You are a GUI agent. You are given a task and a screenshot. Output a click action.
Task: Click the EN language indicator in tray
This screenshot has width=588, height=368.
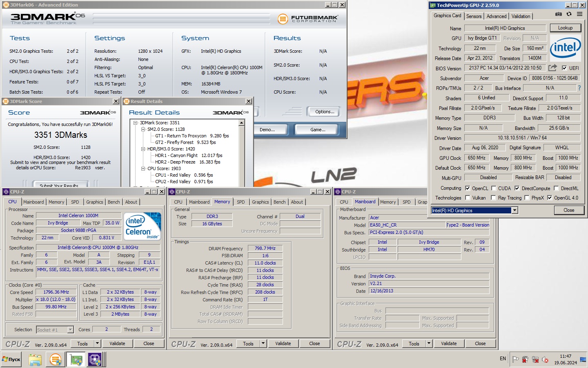(503, 359)
